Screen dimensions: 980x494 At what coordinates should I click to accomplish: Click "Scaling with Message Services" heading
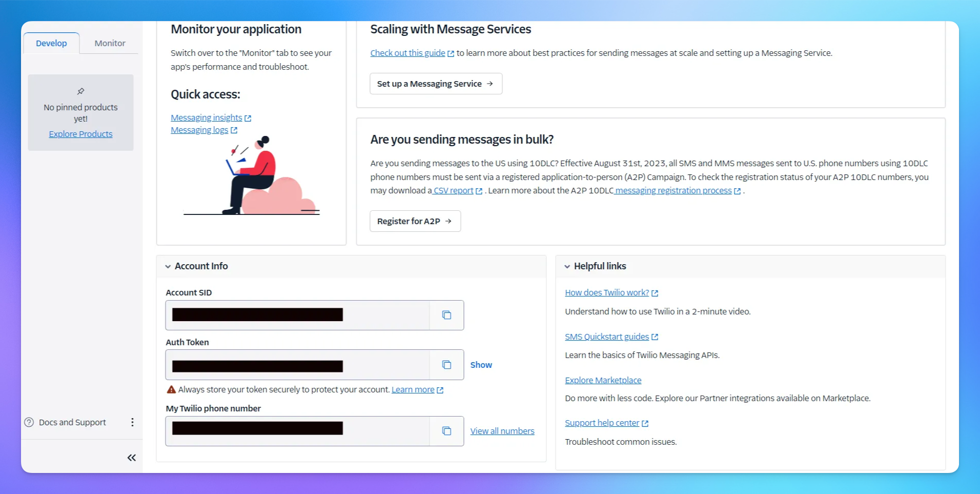coord(451,29)
